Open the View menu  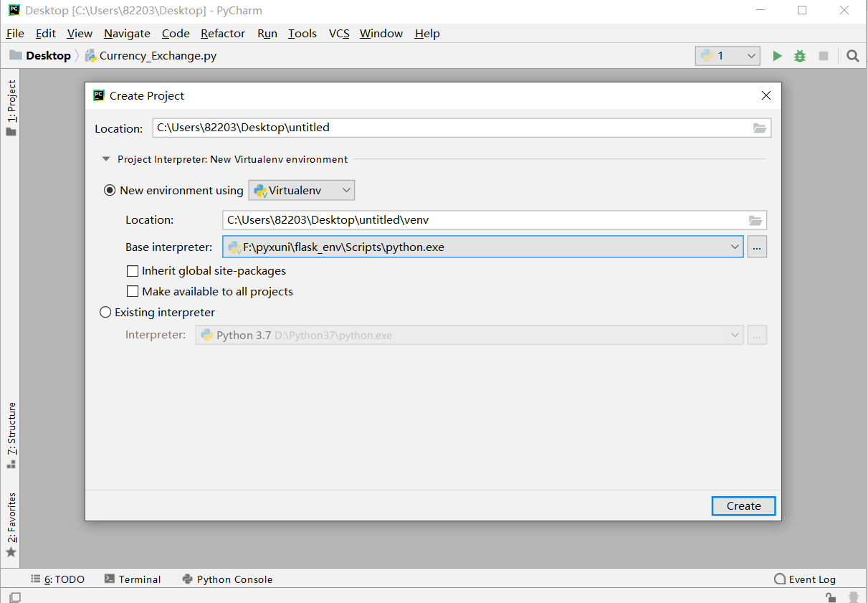pyautogui.click(x=80, y=34)
